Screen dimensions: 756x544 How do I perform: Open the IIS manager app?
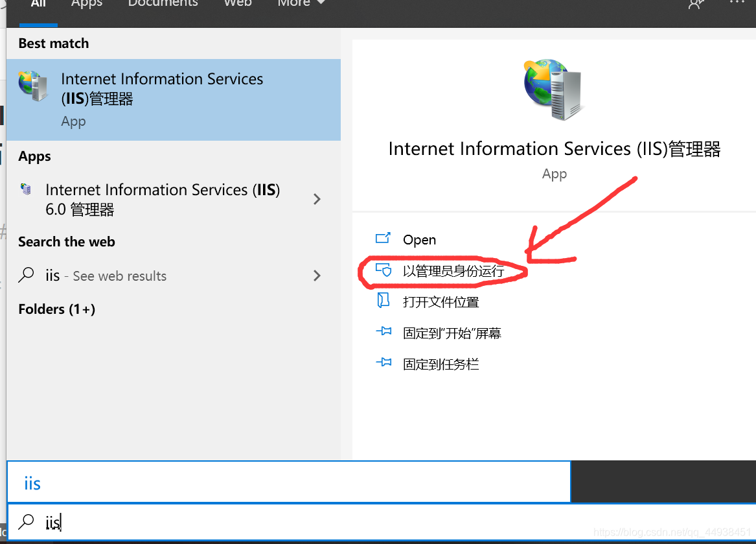point(419,239)
